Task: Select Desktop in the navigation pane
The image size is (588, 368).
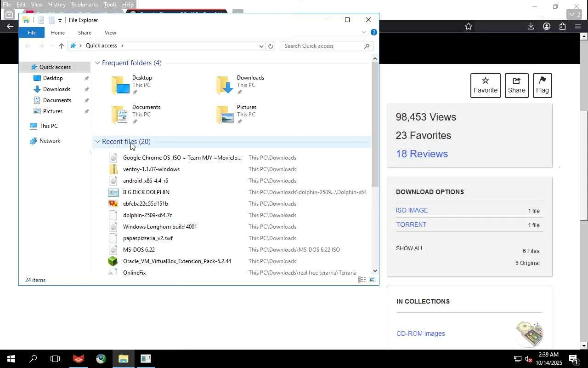Action: [53, 78]
